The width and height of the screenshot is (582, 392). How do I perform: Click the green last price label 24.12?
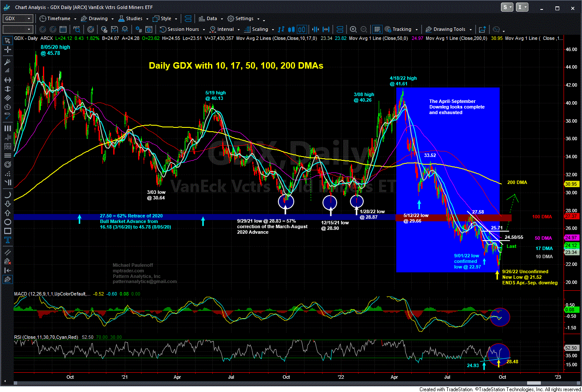click(571, 245)
